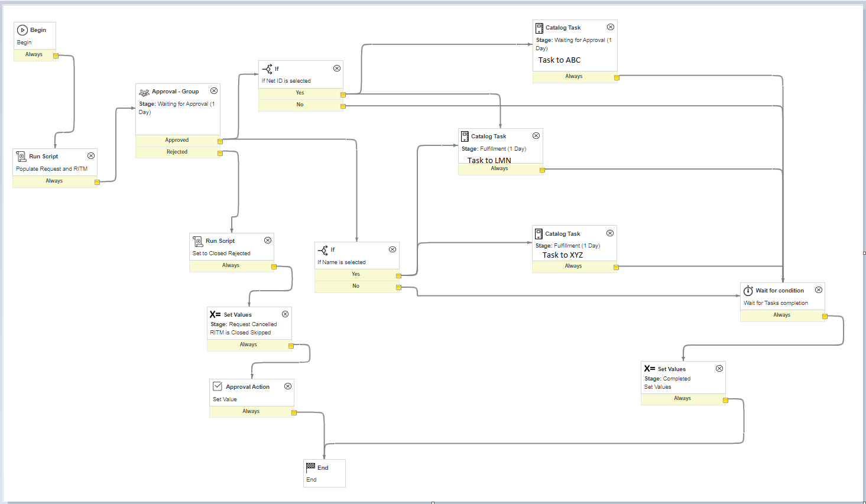Click the Task to ABC catalog task icon
This screenshot has width=866, height=504.
click(539, 28)
